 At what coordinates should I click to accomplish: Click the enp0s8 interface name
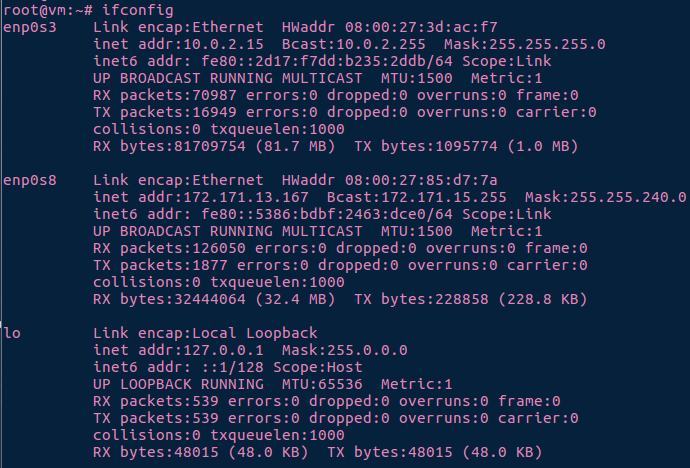point(30,180)
